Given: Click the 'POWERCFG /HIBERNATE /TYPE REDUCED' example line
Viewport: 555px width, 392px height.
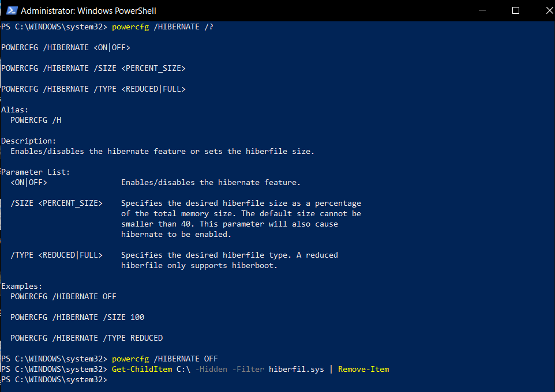Looking at the screenshot, I should point(87,338).
